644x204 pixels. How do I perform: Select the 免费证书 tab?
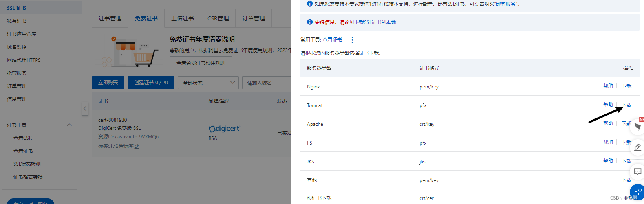point(146,18)
